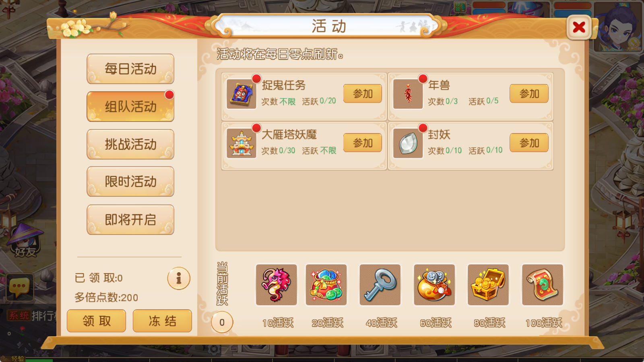Select the 限时活动 tab
The height and width of the screenshot is (362, 644).
click(x=130, y=182)
